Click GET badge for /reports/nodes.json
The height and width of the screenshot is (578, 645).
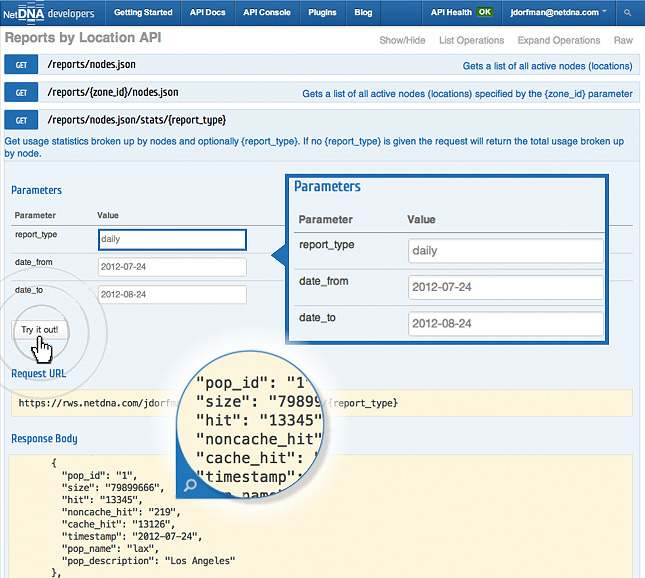point(21,65)
